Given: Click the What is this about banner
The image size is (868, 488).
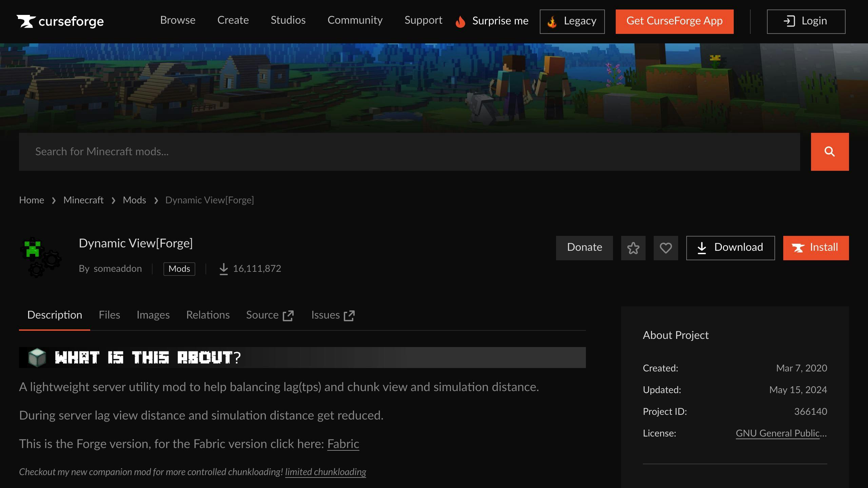Looking at the screenshot, I should point(302,357).
